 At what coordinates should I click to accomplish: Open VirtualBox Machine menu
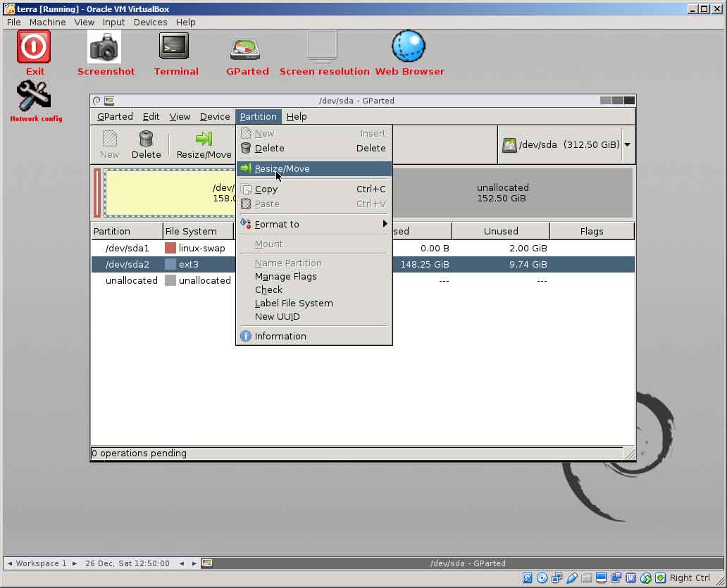47,23
